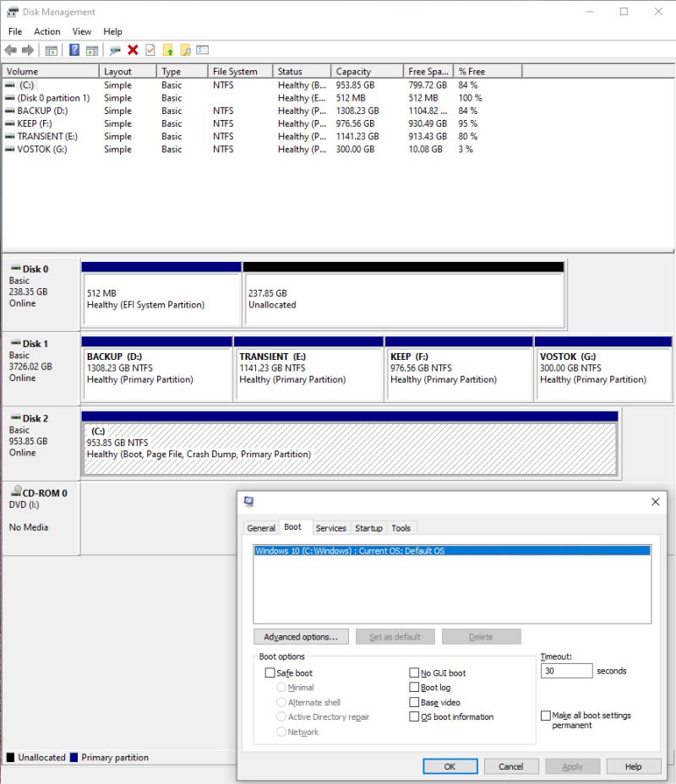Screen dimensions: 676x784
Task: Enable the Safe boot checkbox
Action: pyautogui.click(x=270, y=673)
